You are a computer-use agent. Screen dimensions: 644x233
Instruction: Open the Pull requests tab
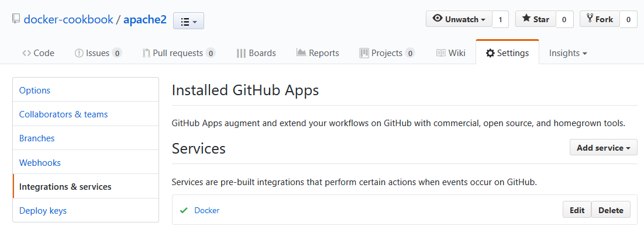pyautogui.click(x=178, y=53)
